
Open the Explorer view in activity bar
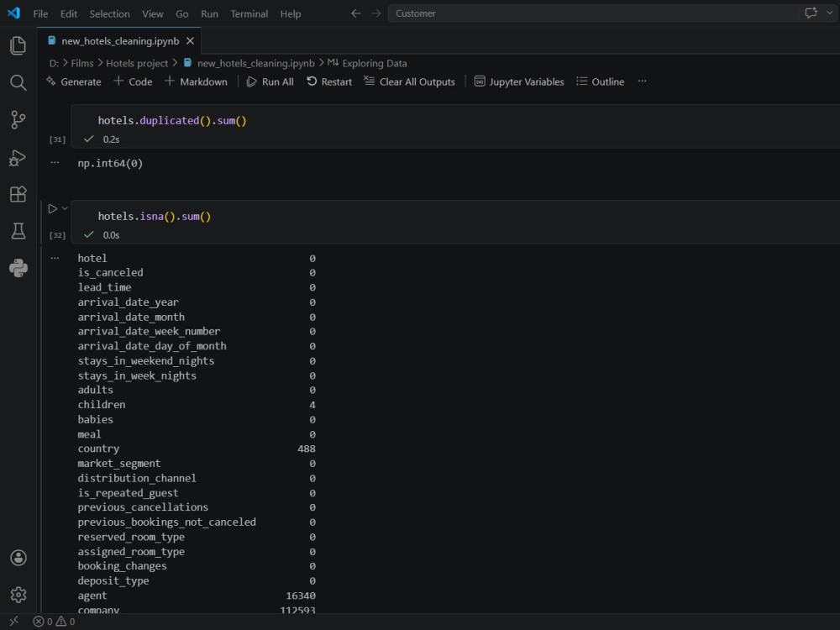coord(18,45)
